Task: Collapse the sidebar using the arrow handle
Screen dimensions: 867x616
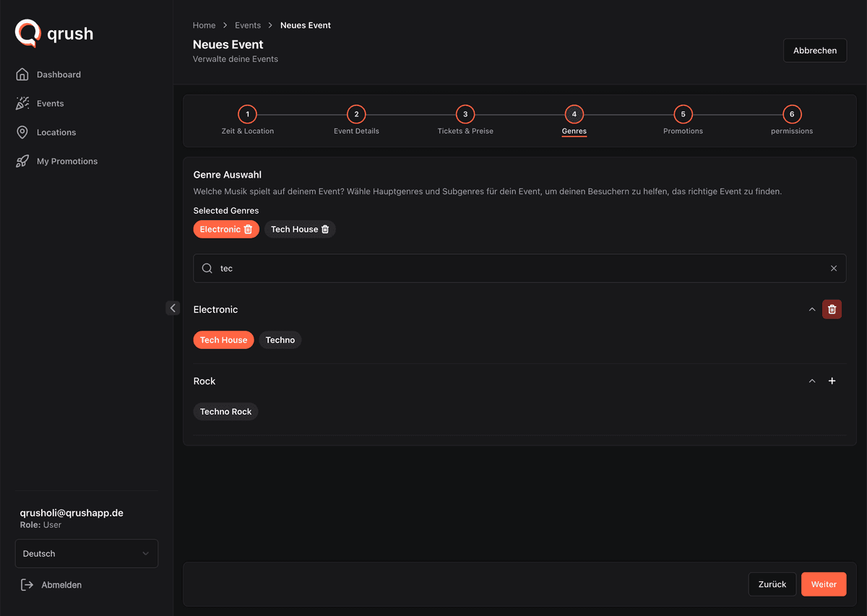Action: [173, 308]
